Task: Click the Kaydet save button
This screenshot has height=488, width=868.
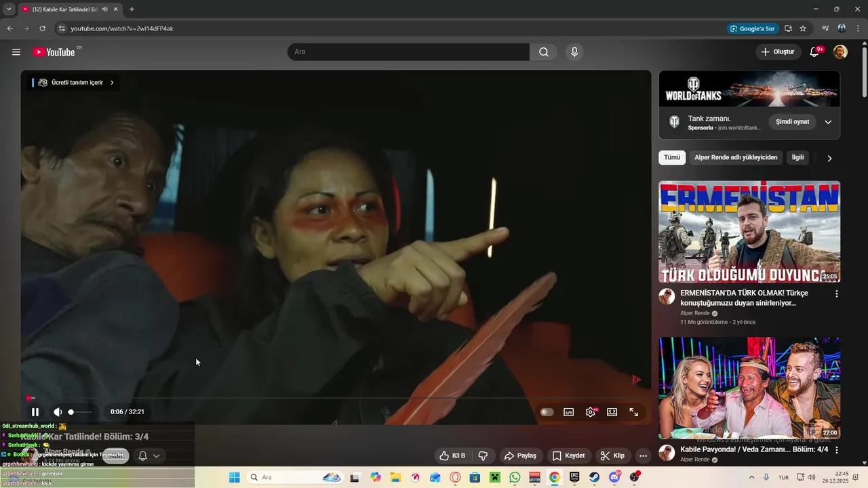Action: [568, 455]
